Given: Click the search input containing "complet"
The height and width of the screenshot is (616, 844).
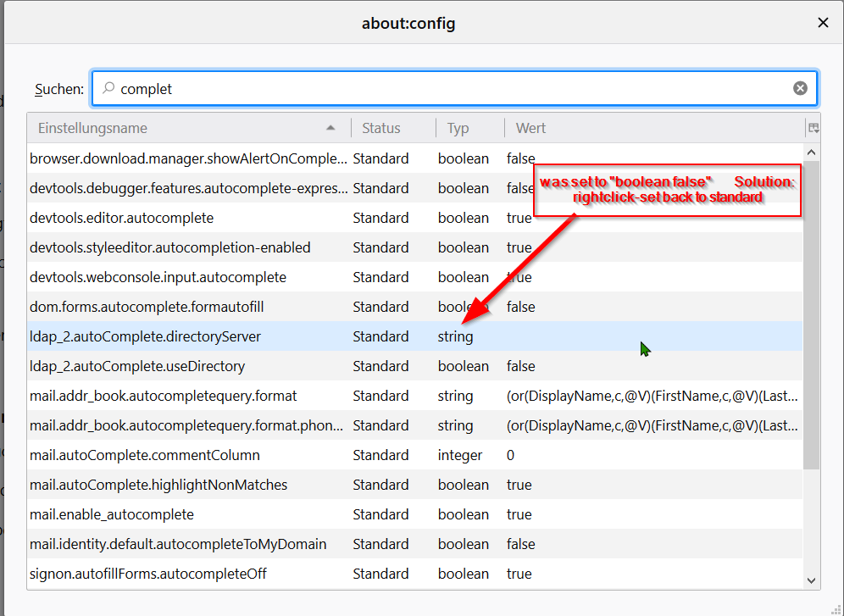Looking at the screenshot, I should 449,88.
